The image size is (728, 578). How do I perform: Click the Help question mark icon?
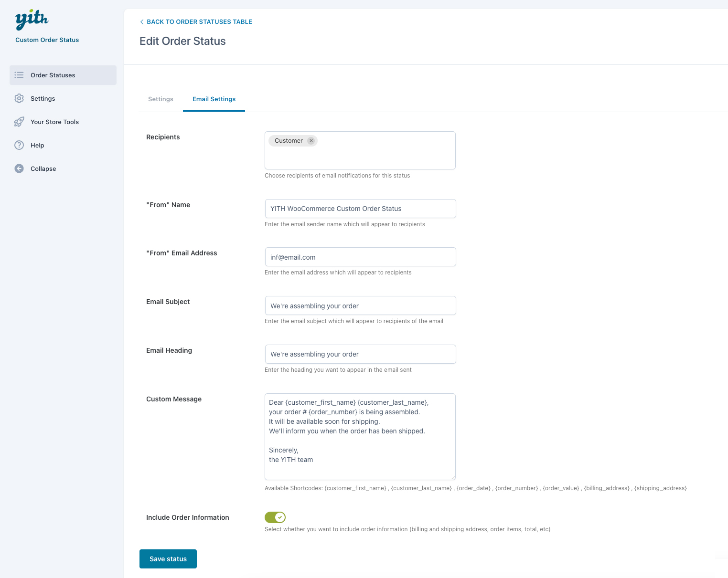(19, 145)
